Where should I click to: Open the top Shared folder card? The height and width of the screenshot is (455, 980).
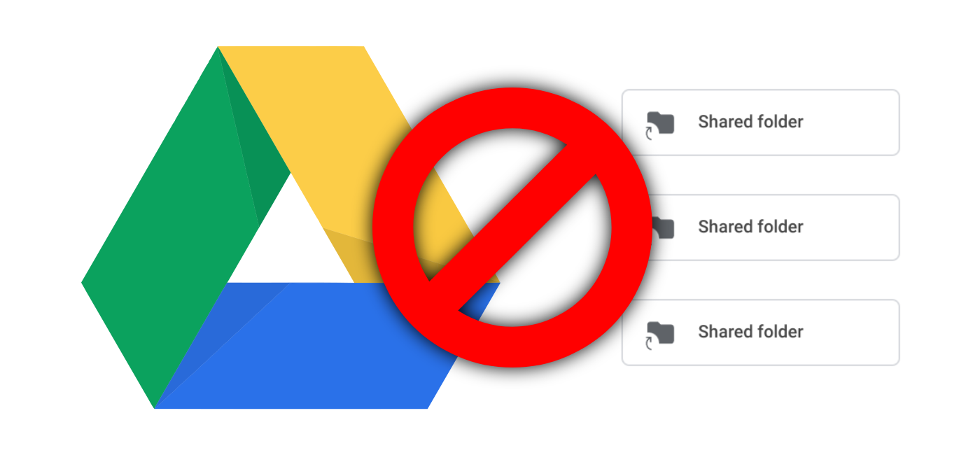760,122
